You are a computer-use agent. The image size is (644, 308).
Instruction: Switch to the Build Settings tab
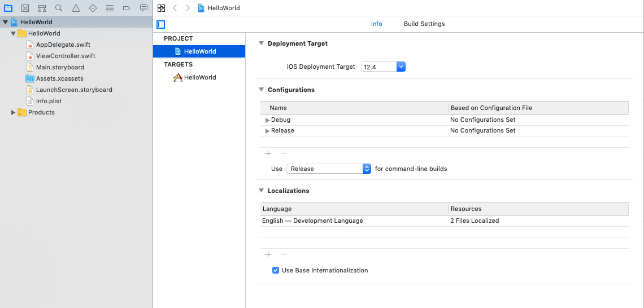(424, 24)
